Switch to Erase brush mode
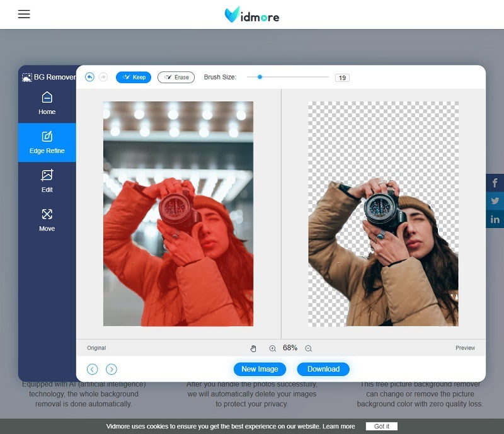This screenshot has height=434, width=504. [x=175, y=77]
